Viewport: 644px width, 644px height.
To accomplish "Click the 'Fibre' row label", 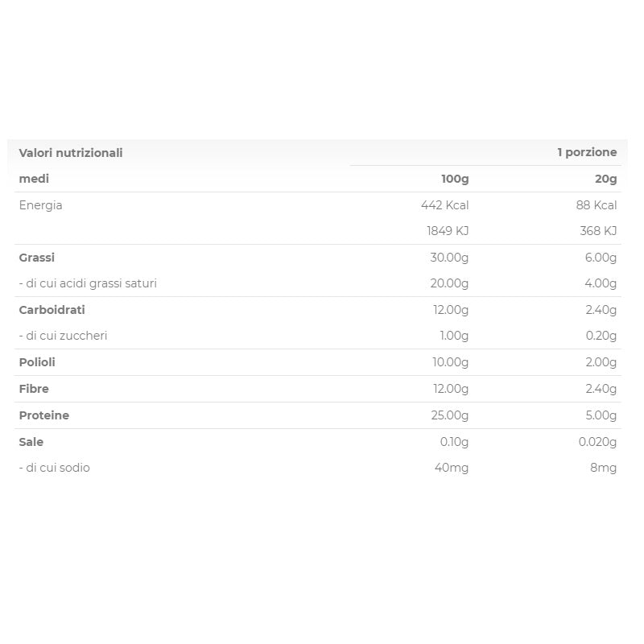I will point(34,389).
